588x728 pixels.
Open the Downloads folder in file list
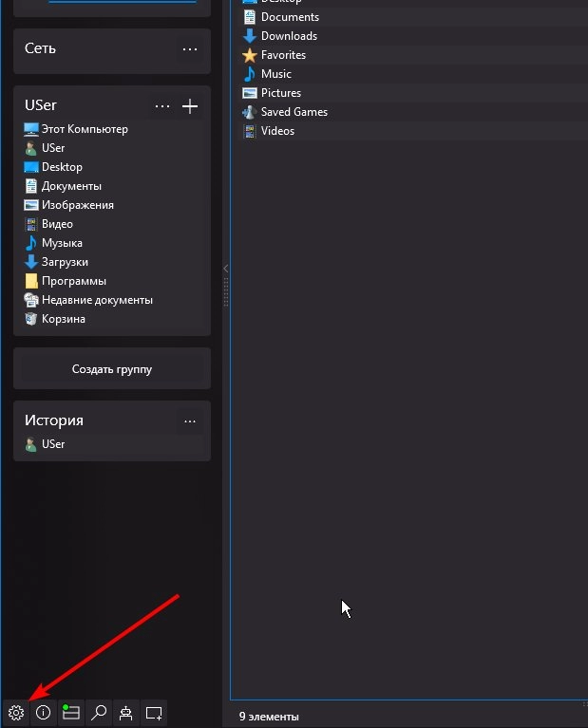pos(289,36)
